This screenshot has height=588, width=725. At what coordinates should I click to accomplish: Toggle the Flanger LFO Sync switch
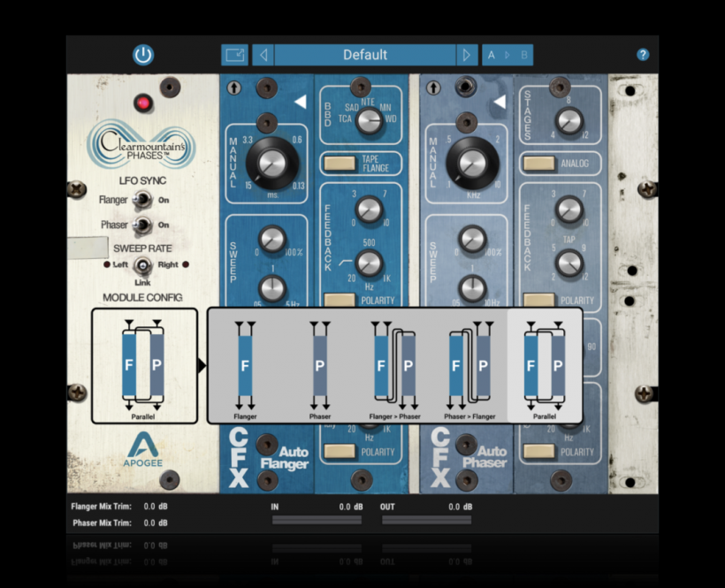tap(141, 201)
